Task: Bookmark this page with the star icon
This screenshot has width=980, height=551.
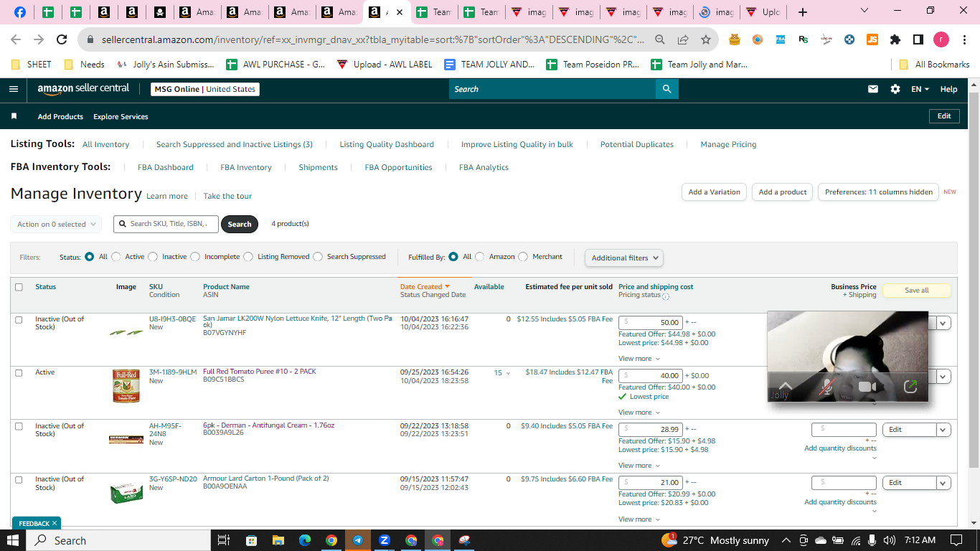Action: [706, 39]
